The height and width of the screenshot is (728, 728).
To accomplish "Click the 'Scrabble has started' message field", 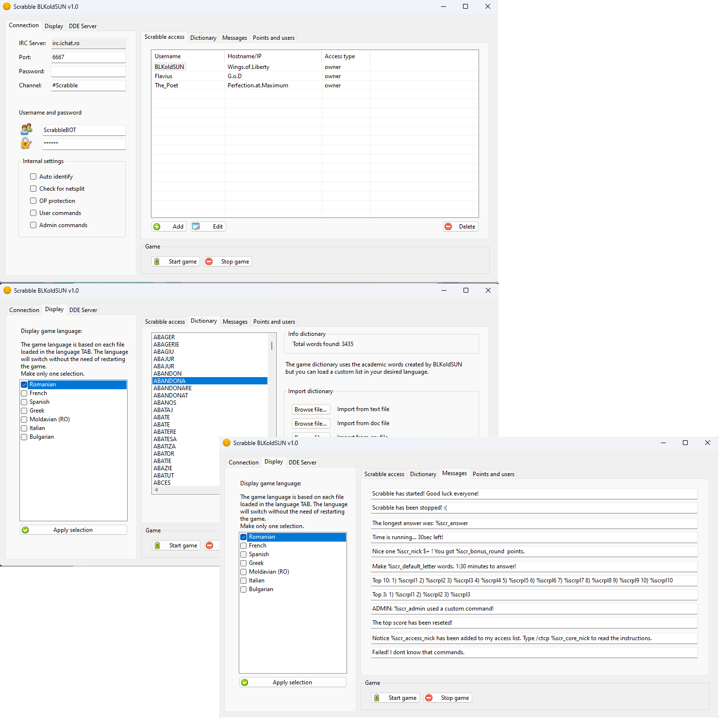I will click(534, 494).
